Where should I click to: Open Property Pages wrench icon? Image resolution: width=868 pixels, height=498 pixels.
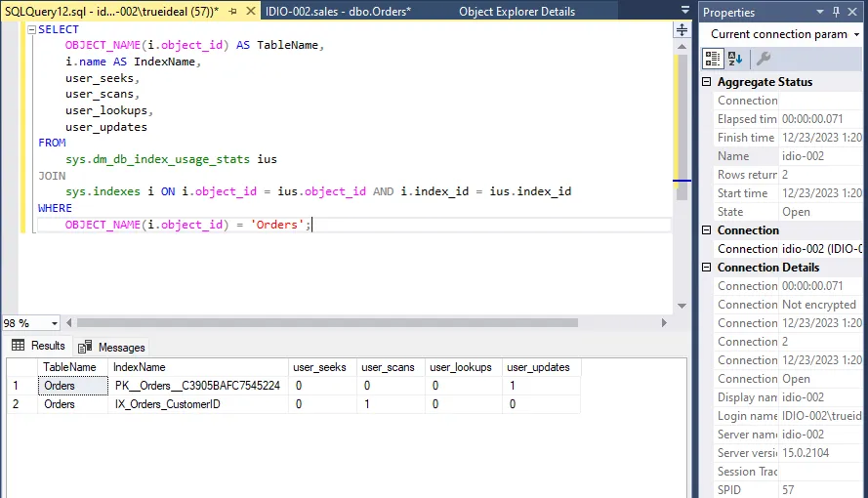click(x=764, y=59)
